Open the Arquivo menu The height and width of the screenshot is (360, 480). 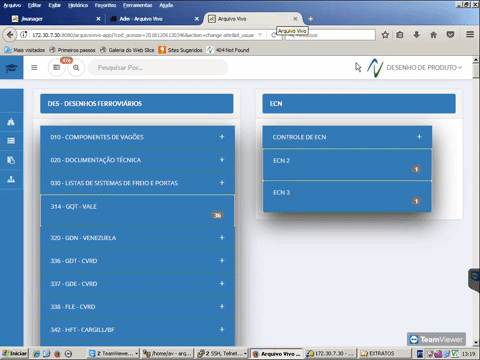[x=12, y=5]
